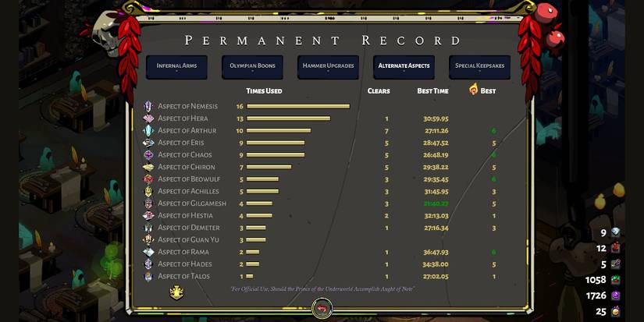Image resolution: width=644 pixels, height=322 pixels.
Task: Click the Aspect of Hestia icon
Action: pos(148,215)
